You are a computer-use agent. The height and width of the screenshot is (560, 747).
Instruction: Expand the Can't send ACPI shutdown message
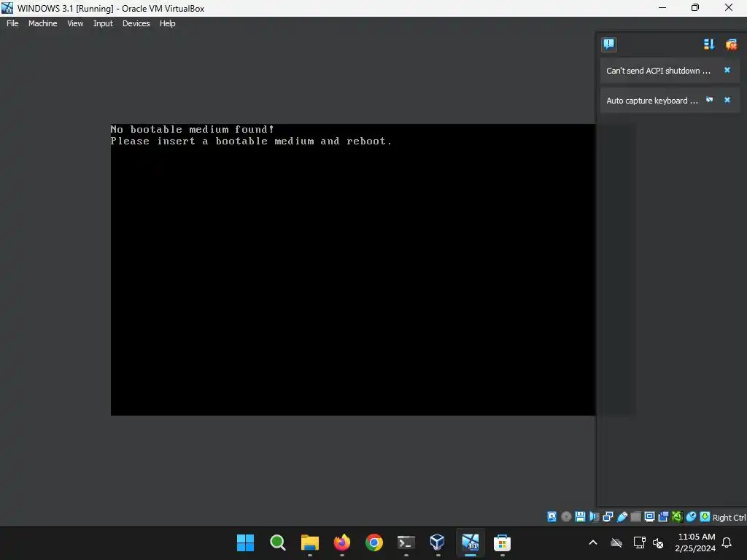(x=658, y=71)
